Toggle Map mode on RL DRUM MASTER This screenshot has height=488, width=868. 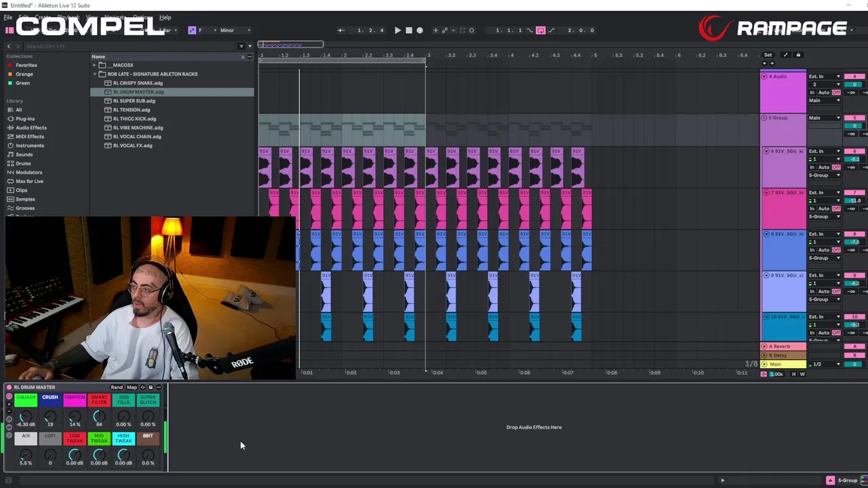pyautogui.click(x=132, y=388)
